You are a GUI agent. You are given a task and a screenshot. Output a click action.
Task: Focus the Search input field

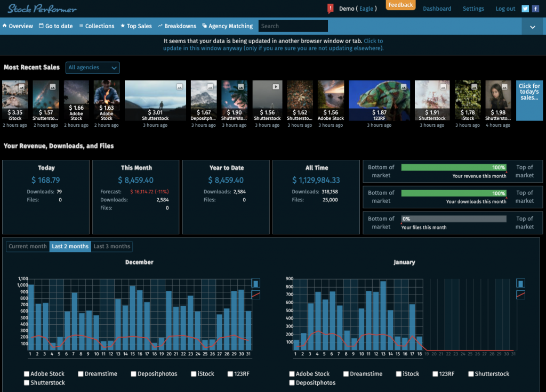(x=293, y=26)
